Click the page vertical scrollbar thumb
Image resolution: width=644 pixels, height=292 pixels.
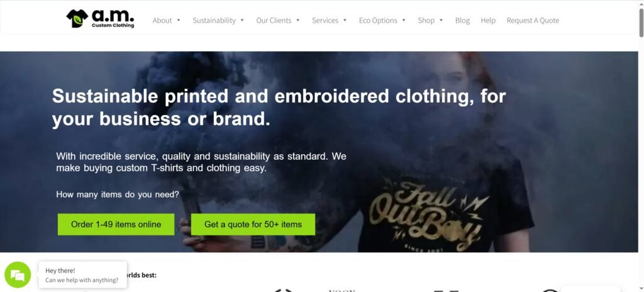[x=641, y=23]
